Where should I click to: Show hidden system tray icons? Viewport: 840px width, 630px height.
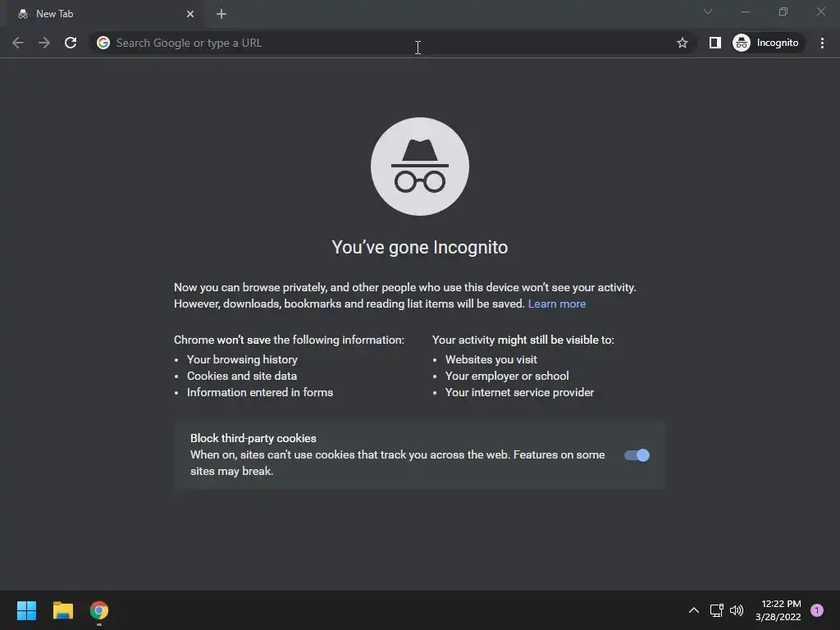click(x=693, y=610)
